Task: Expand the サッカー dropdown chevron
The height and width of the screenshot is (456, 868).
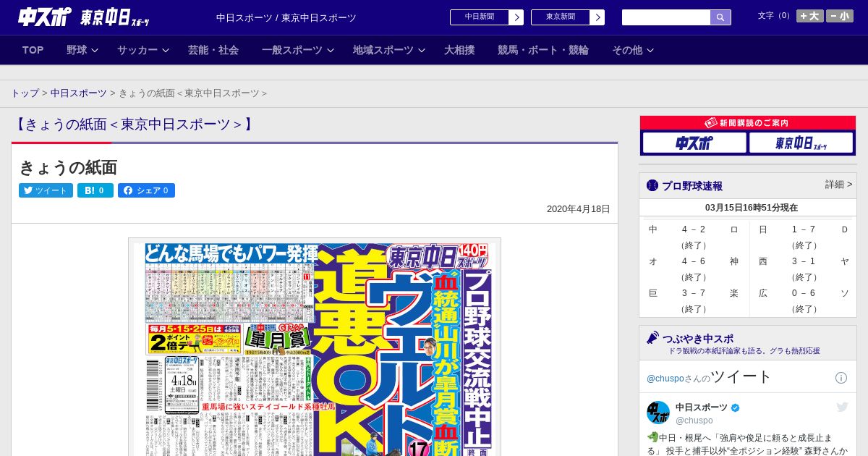Action: tap(166, 50)
